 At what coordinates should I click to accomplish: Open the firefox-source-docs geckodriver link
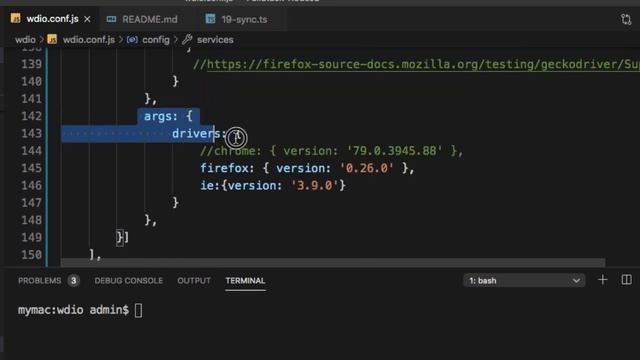pos(423,64)
